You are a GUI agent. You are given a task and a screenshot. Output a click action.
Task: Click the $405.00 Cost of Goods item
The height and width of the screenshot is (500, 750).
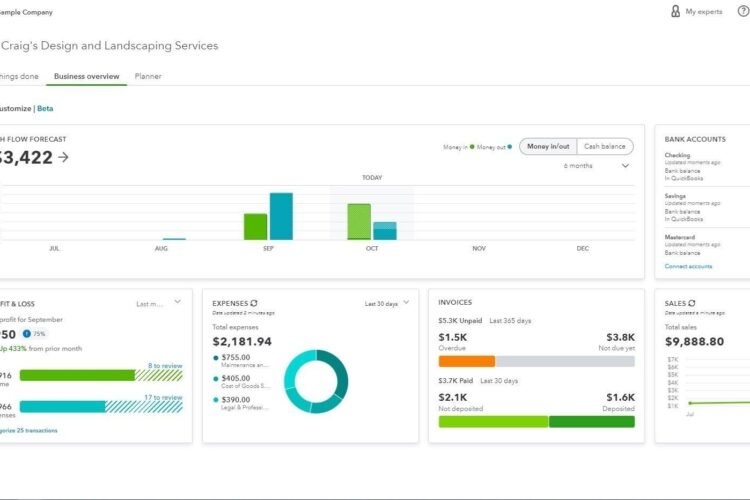(242, 381)
